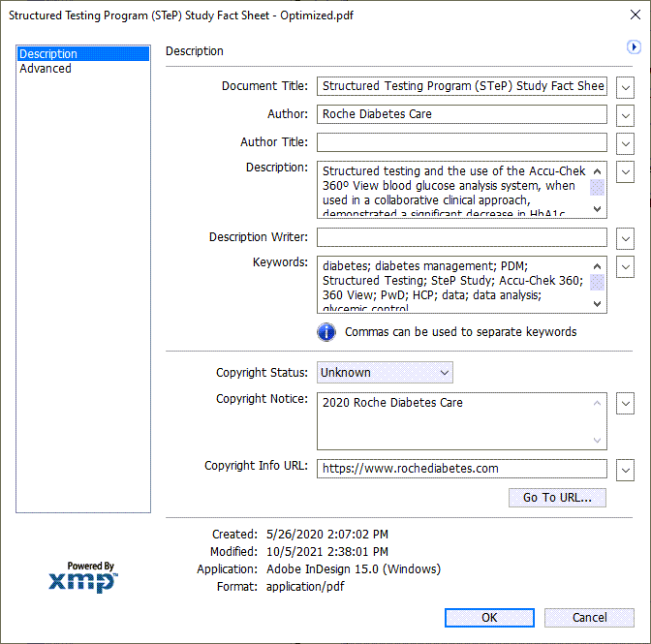Click the Keywords scrollbar thumb
This screenshot has height=644, width=651.
[597, 283]
